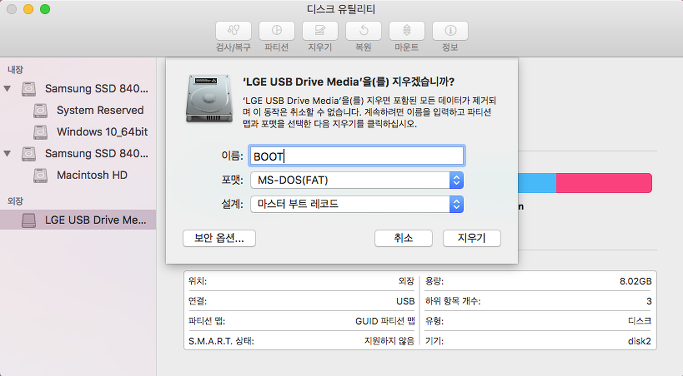
Task: Select the System Reserved volume icon
Action: coord(41,111)
